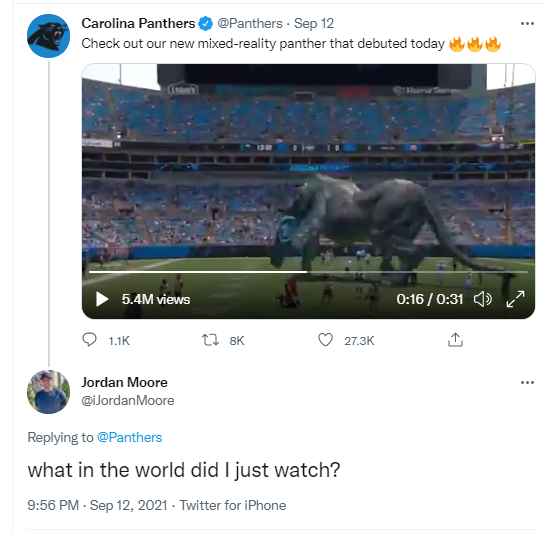This screenshot has height=533, width=545.
Task: Open the Sep 12 tweet date link
Action: 314,24
